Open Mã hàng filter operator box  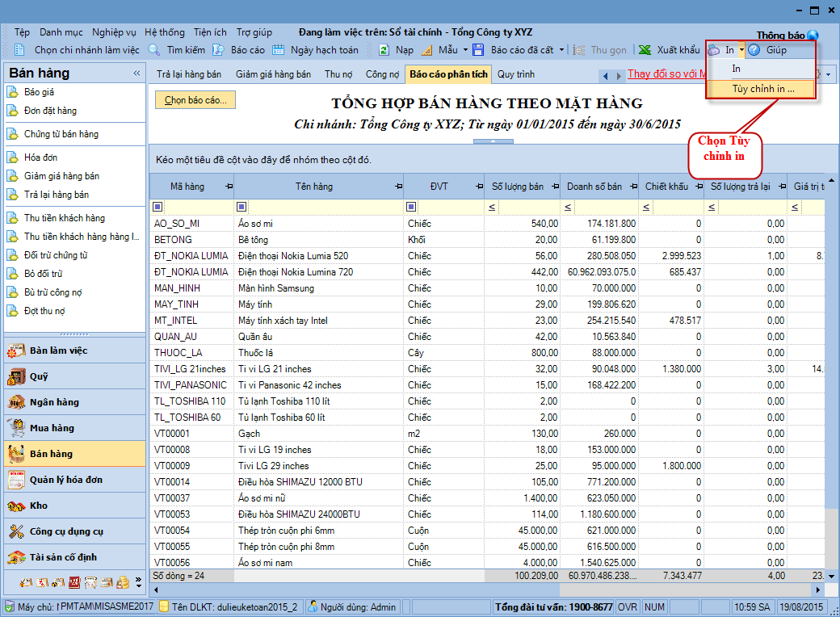158,207
